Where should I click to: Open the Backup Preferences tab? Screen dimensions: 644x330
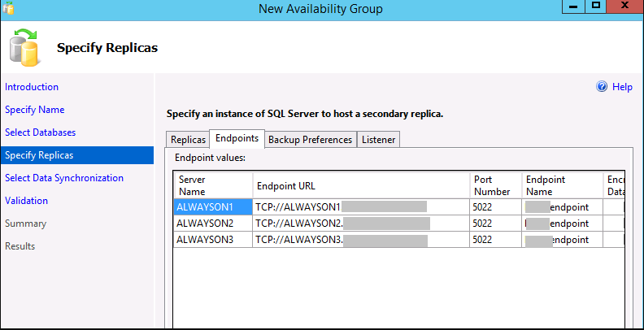[x=310, y=140]
